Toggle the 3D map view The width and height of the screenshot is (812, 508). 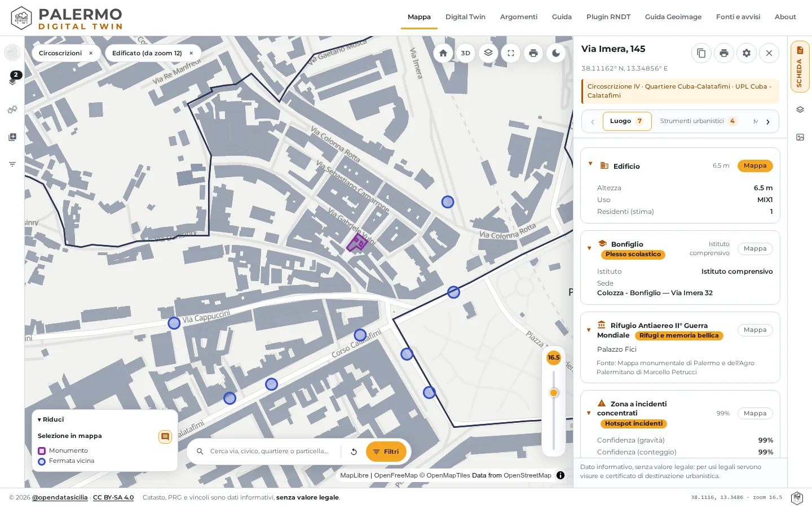point(466,53)
